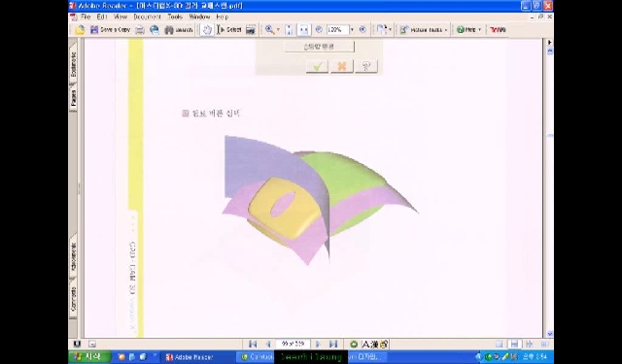This screenshot has width=622, height=364.
Task: Open the Search binoculars tool
Action: [x=178, y=30]
